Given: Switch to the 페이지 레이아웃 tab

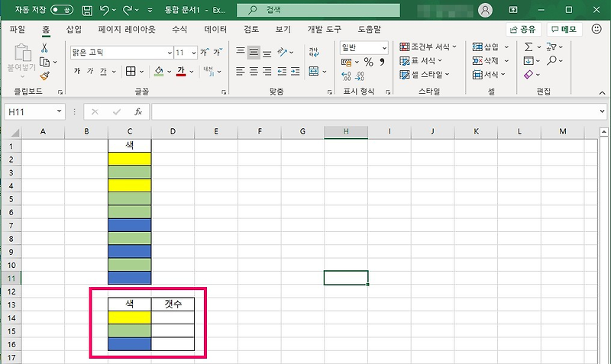Looking at the screenshot, I should pyautogui.click(x=127, y=29).
